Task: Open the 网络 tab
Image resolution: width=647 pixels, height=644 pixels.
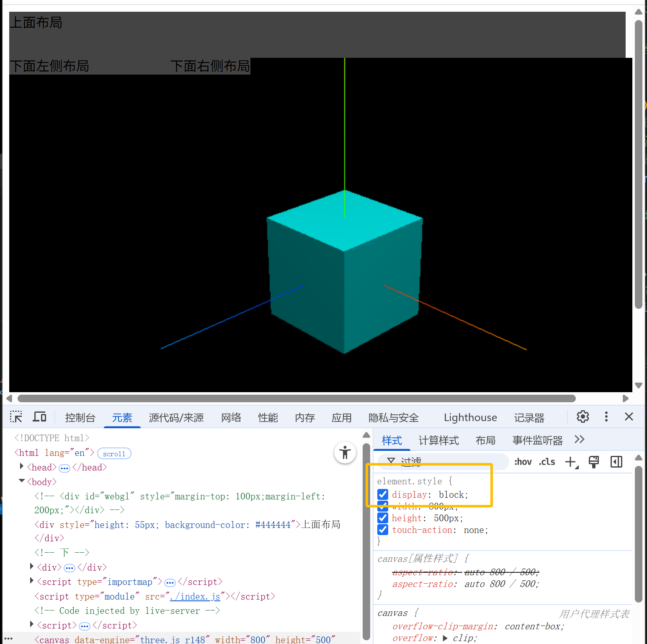Action: coord(231,418)
